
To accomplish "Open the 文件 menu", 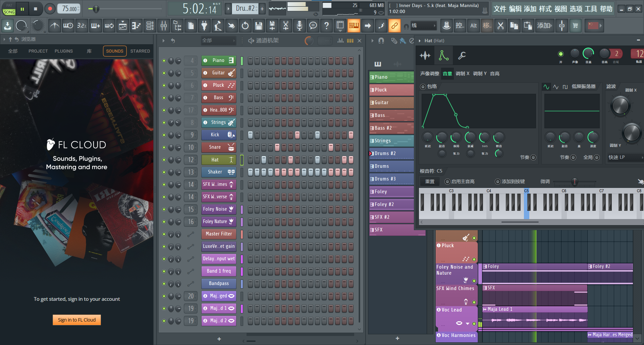I will tap(500, 9).
